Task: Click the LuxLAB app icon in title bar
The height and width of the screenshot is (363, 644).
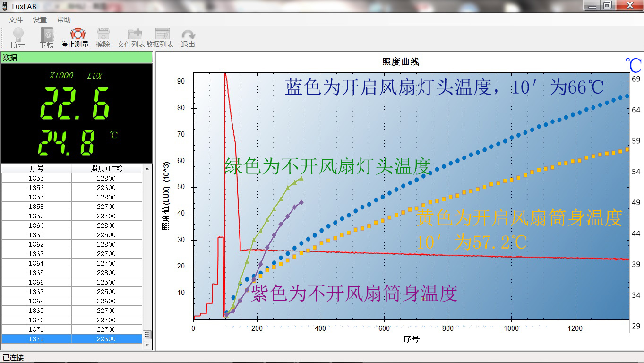Action: click(5, 6)
